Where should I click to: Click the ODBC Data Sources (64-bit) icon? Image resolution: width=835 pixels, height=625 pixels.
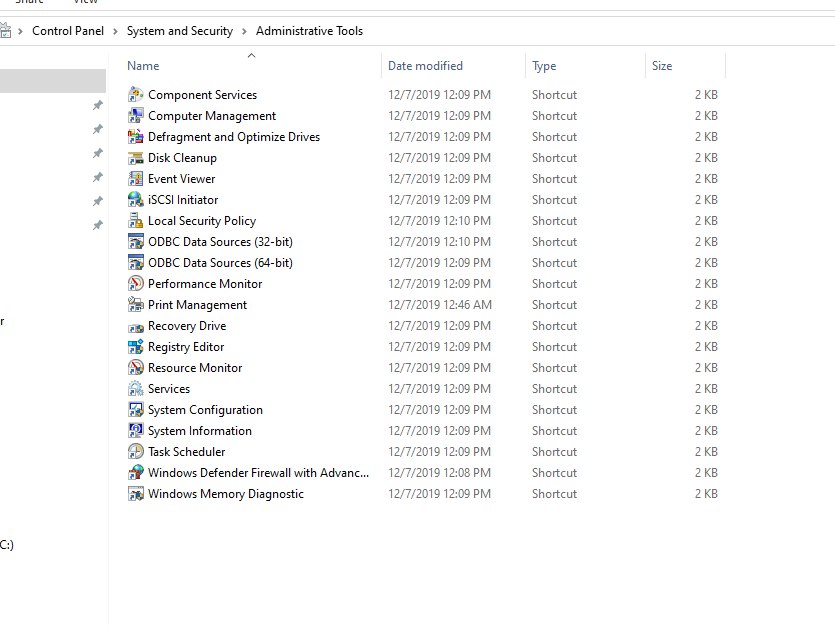[136, 262]
